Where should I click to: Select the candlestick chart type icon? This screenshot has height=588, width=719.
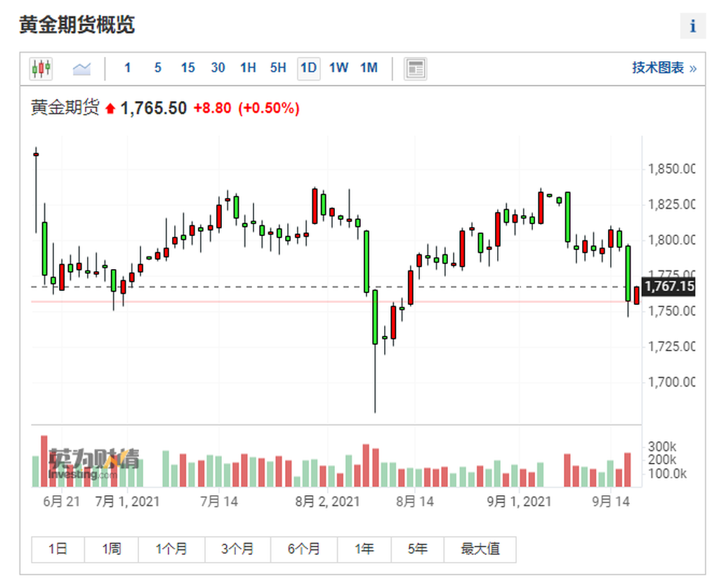pyautogui.click(x=41, y=69)
